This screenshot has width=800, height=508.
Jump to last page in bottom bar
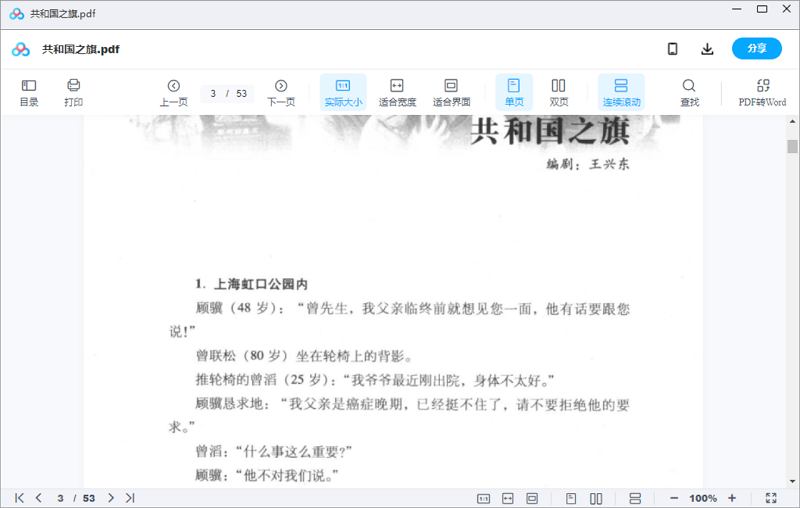(130, 498)
